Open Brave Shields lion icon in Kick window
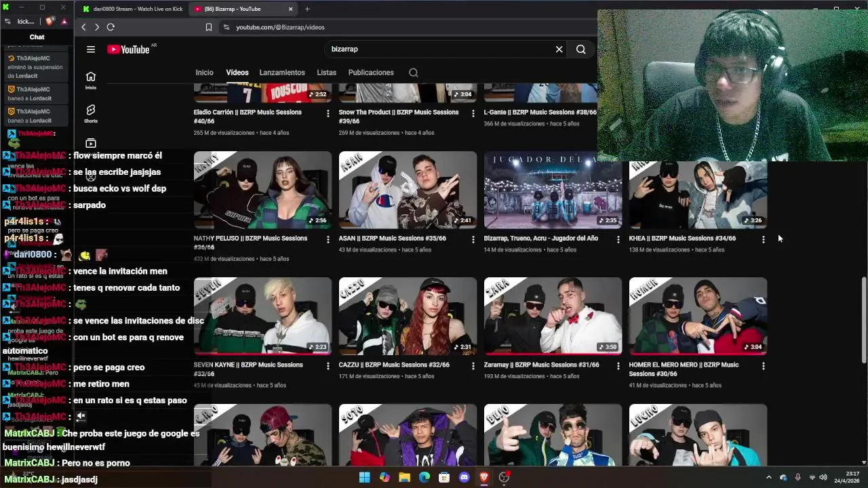 pyautogui.click(x=50, y=21)
